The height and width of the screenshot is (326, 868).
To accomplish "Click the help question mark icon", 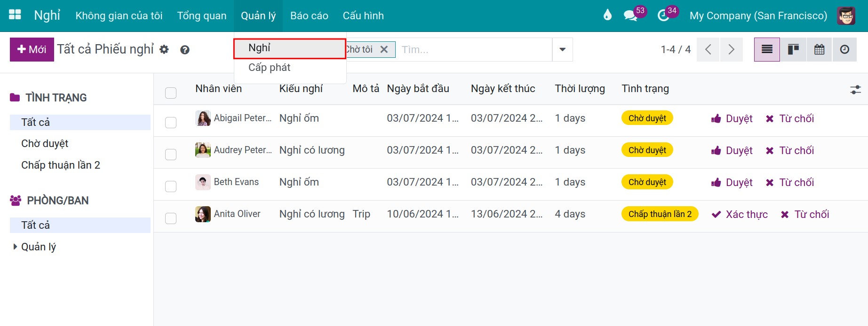I will (185, 50).
